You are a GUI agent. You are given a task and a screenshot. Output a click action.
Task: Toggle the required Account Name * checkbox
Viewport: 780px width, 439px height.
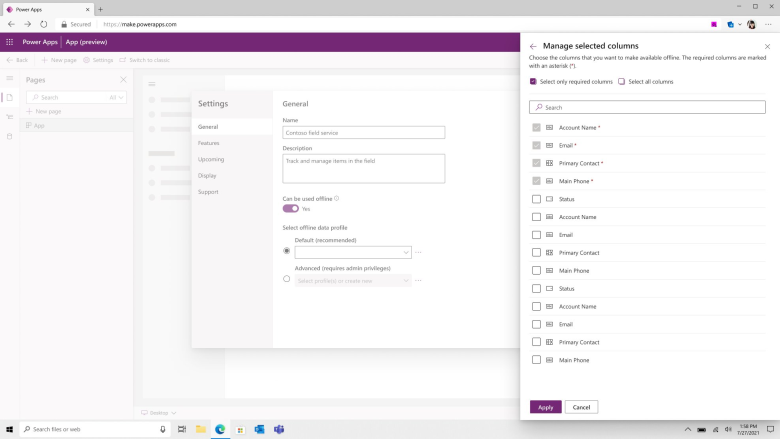tap(536, 128)
